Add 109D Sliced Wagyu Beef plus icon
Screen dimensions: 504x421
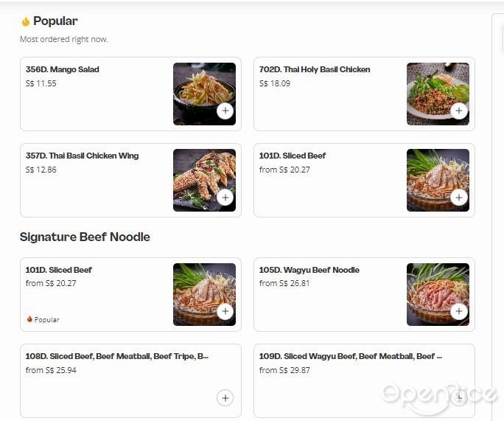[x=459, y=398]
